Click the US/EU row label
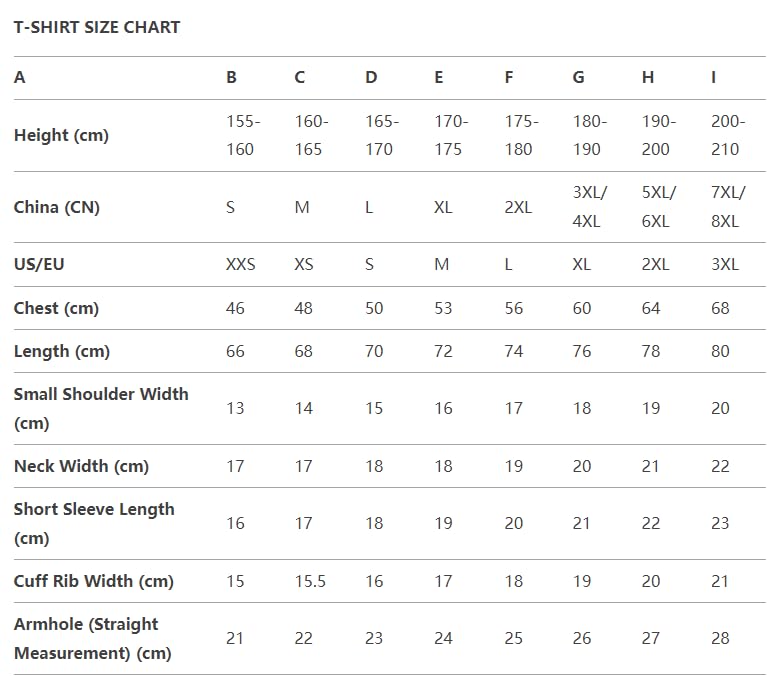776x676 pixels. pyautogui.click(x=39, y=264)
